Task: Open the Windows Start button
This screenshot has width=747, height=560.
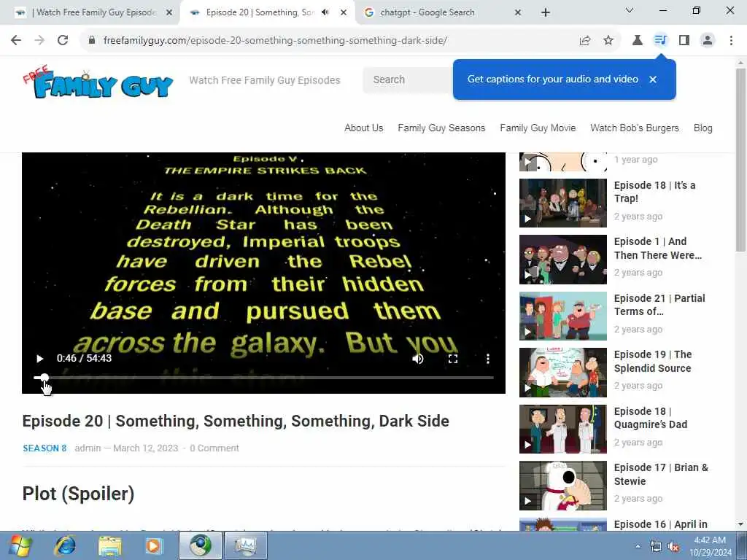Action: (20, 545)
